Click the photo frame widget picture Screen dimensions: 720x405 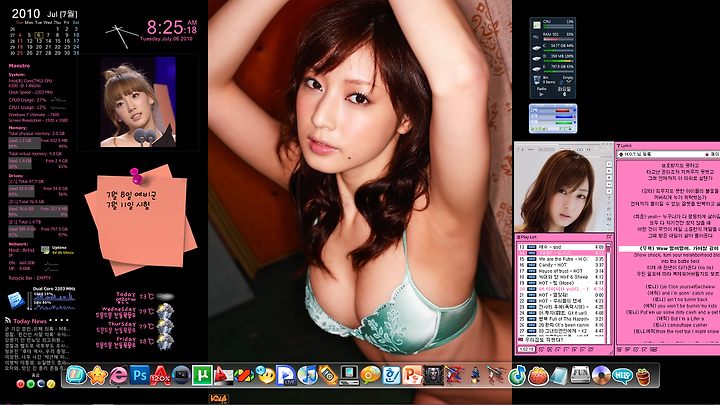coord(138,102)
